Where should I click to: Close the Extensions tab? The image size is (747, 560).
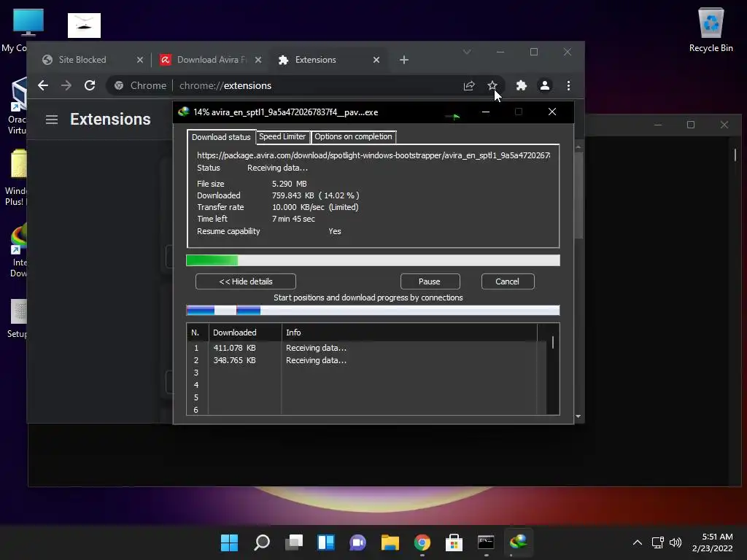click(x=376, y=60)
